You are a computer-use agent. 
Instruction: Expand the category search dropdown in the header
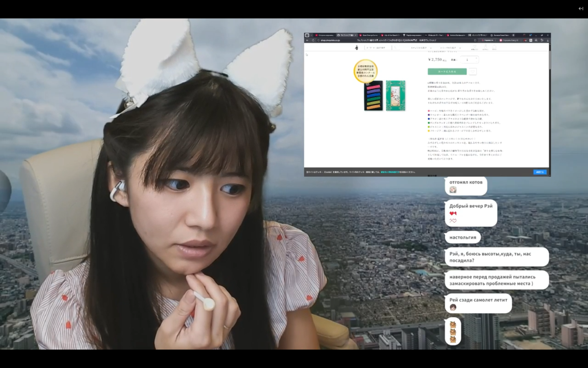pos(421,48)
